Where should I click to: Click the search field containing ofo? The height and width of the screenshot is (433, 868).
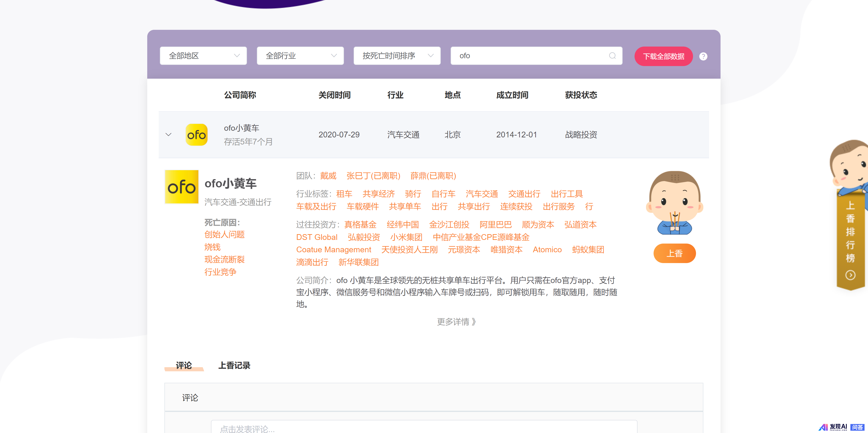(536, 56)
